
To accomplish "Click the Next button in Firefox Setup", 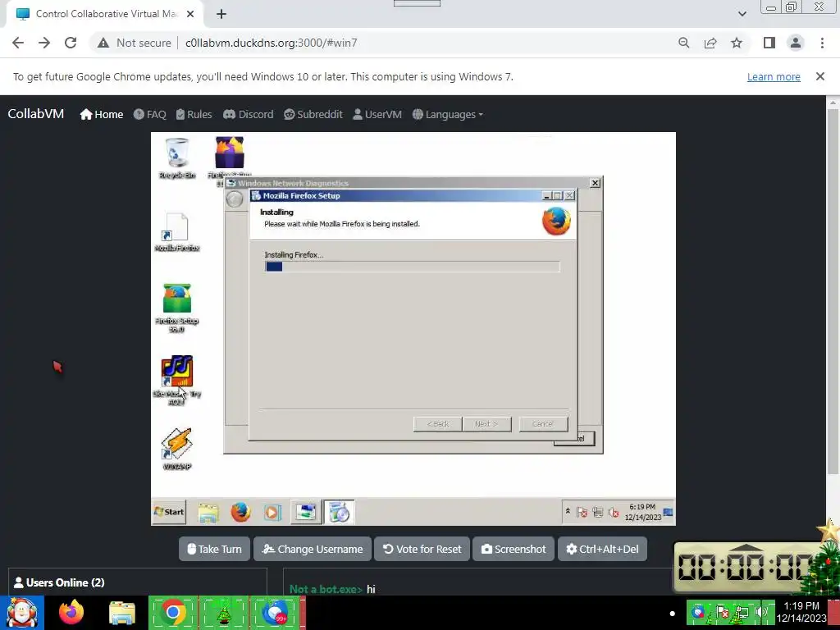I will tap(486, 424).
